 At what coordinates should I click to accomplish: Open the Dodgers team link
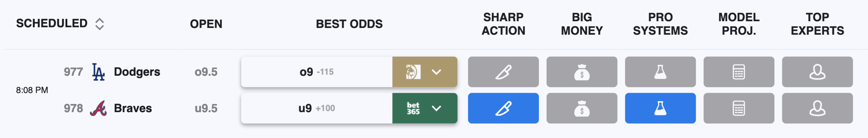137,72
